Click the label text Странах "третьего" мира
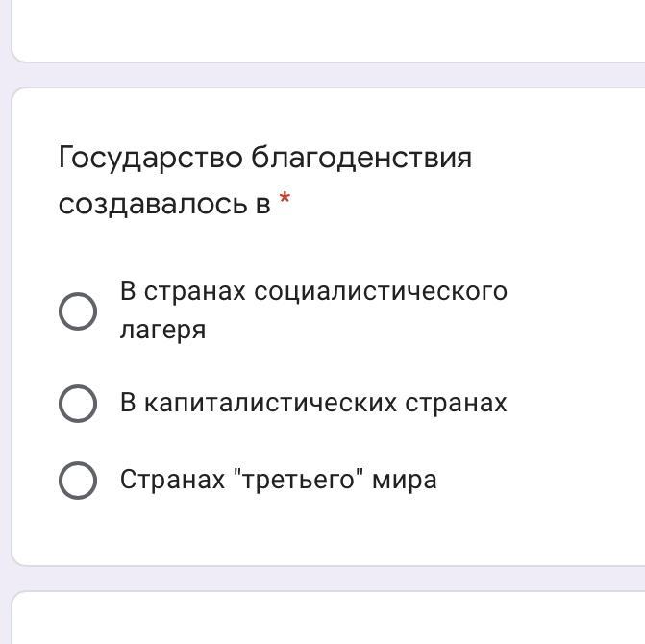The width and height of the screenshot is (645, 644). [x=278, y=480]
